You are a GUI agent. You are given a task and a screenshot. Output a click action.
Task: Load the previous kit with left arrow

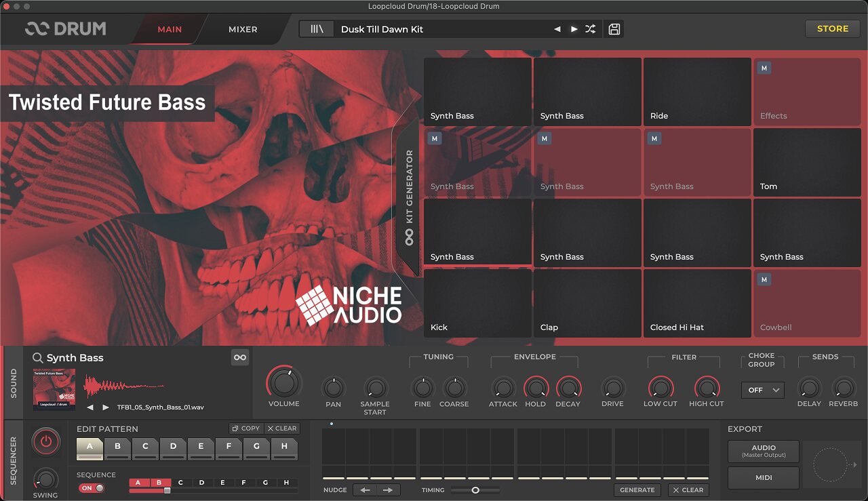[x=557, y=29]
